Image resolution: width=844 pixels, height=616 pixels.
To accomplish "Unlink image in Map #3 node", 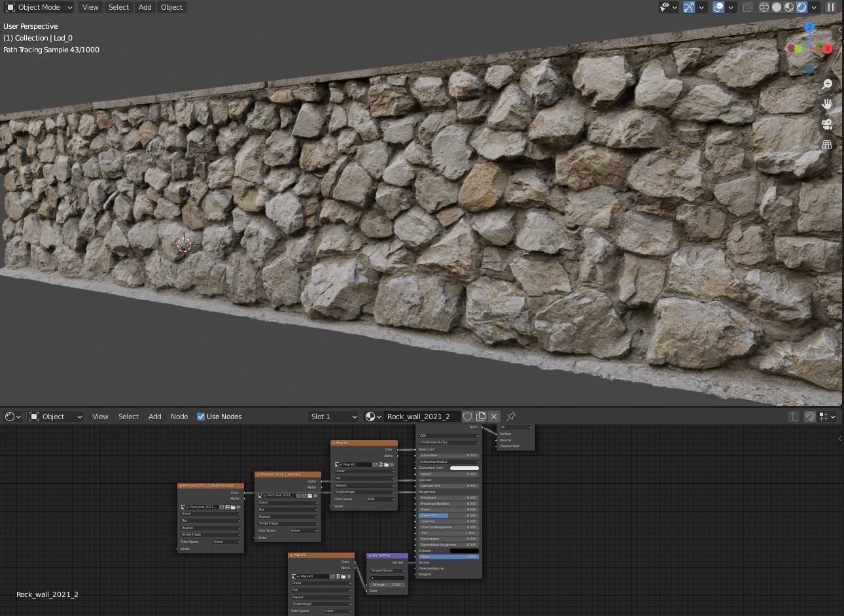I will [350, 576].
